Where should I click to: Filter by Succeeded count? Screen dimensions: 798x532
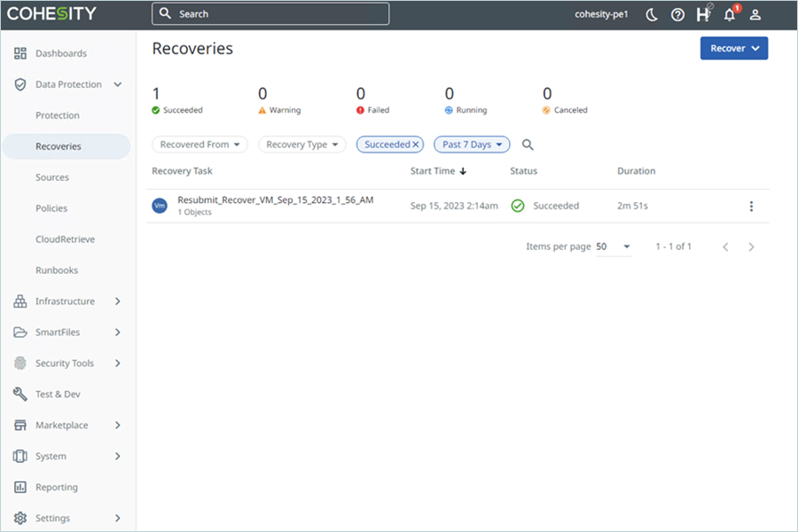[x=177, y=100]
